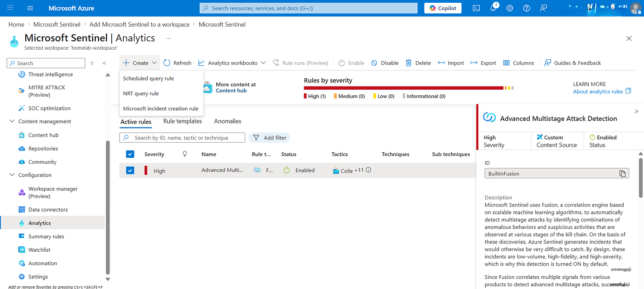Click Rule runs (Preview)
Viewport: 644px width, 289px height.
(301, 63)
